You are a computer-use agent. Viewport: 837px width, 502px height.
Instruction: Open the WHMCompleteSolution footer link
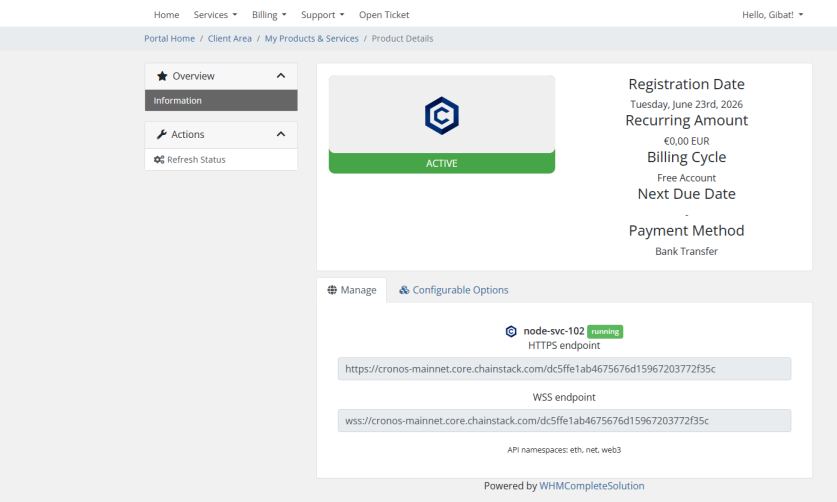click(x=591, y=486)
